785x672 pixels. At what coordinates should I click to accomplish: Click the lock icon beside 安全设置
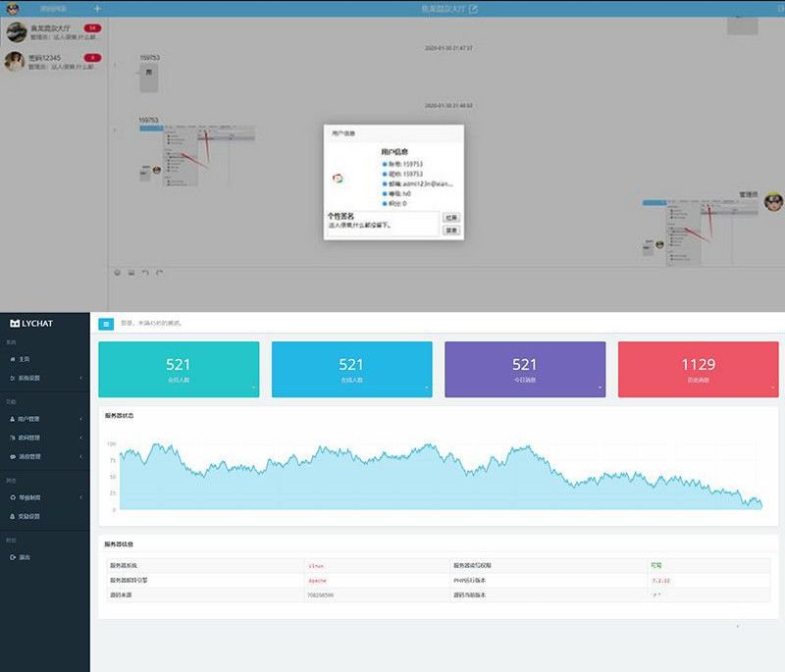pyautogui.click(x=12, y=516)
